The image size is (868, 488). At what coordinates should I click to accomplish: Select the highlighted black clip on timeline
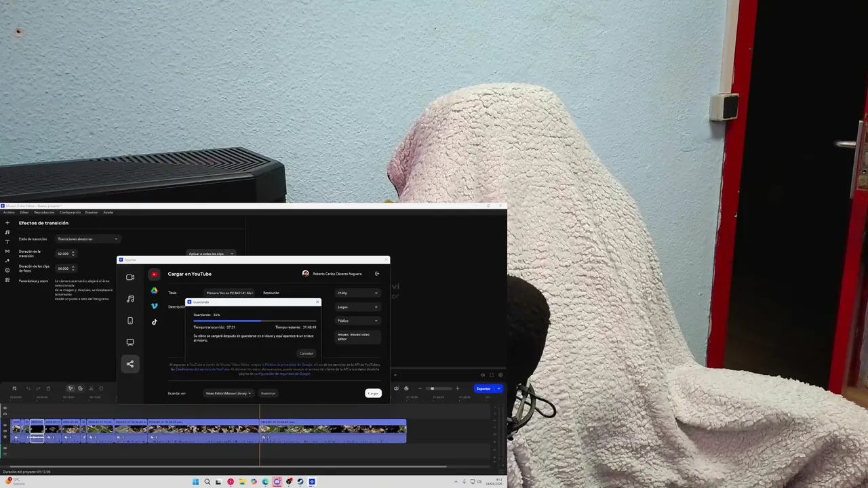(x=37, y=430)
